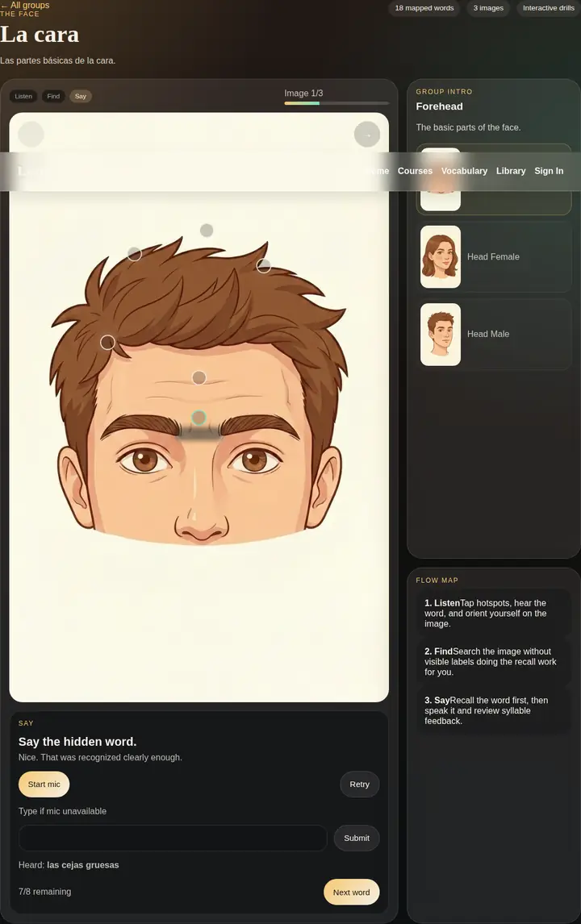Click the Next word button
The image size is (581, 924).
[x=351, y=892]
